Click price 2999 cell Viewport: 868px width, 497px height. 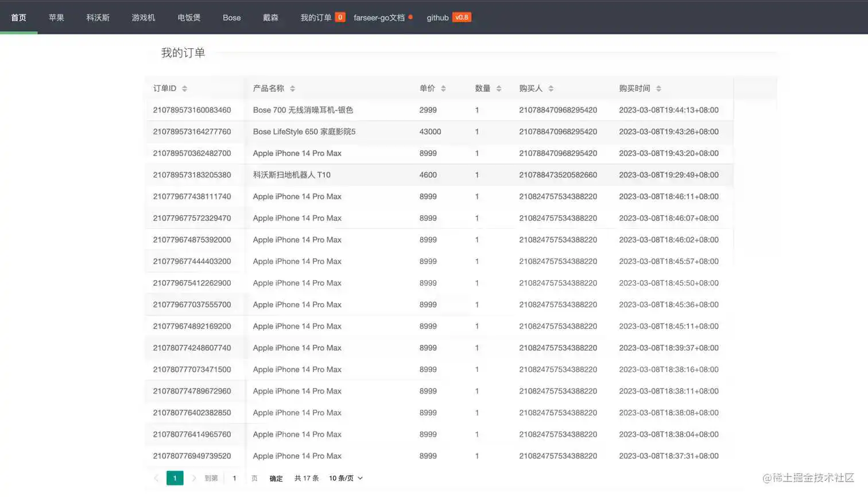click(x=428, y=110)
